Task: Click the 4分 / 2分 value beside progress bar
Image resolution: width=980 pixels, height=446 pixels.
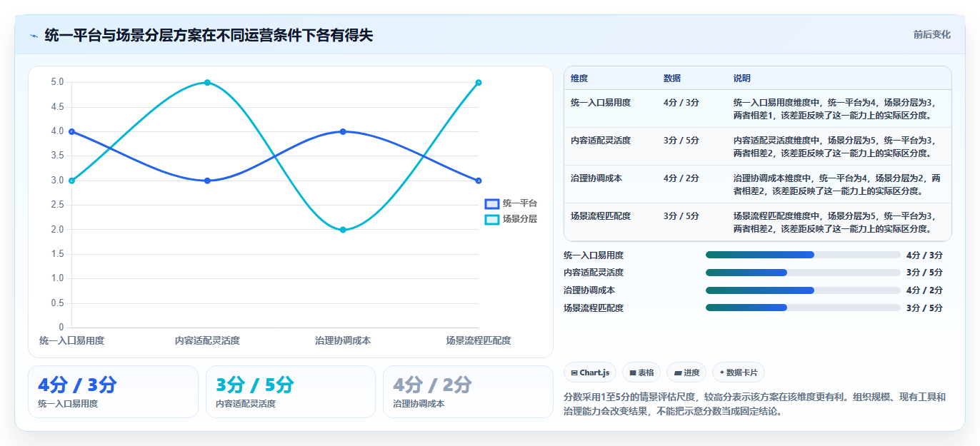Action: (924, 290)
